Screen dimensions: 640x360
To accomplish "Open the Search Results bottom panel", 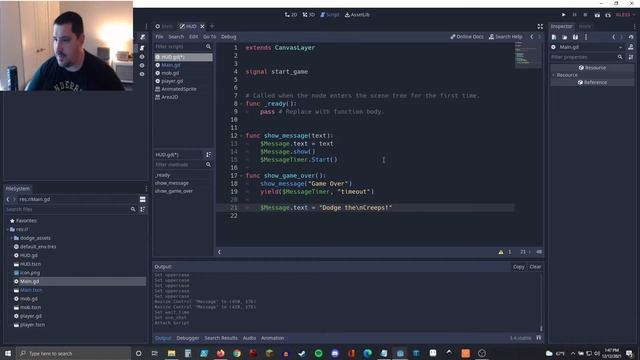I will tap(221, 338).
